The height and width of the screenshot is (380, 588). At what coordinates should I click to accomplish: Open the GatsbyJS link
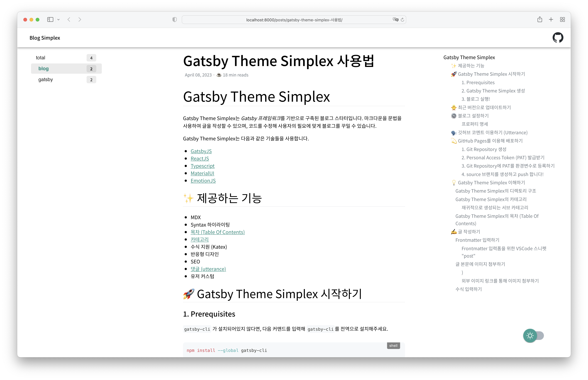[201, 151]
